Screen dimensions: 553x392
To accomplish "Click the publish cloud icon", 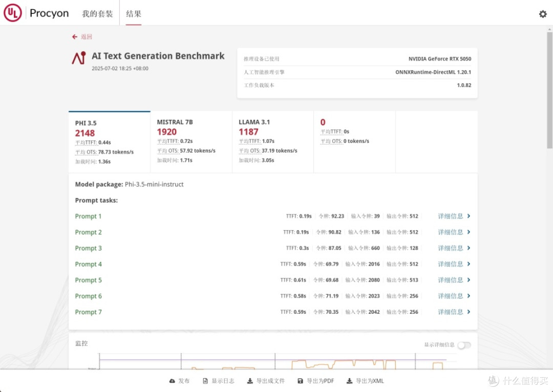I will click(172, 381).
